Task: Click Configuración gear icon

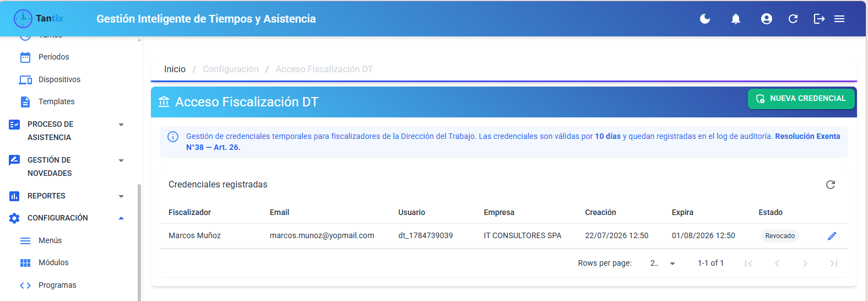Action: tap(14, 218)
